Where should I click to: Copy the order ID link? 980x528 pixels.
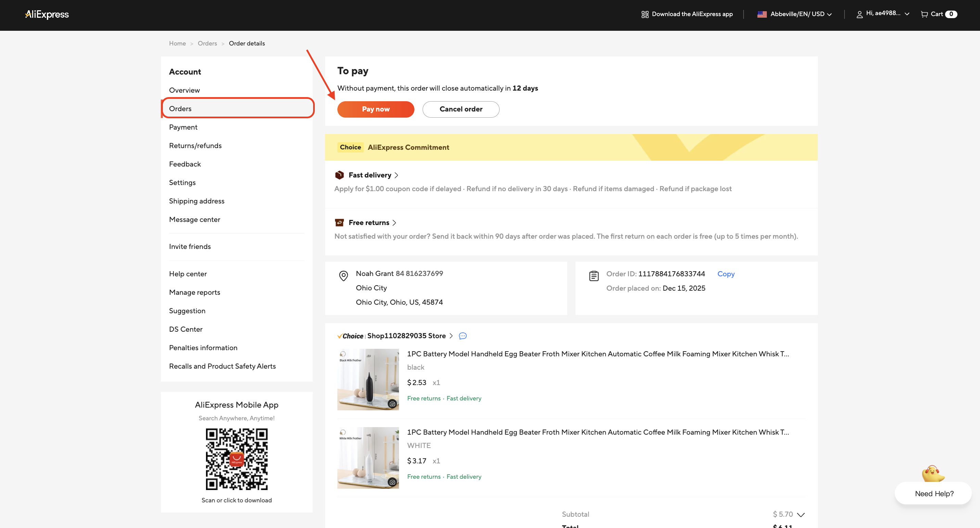pyautogui.click(x=725, y=274)
